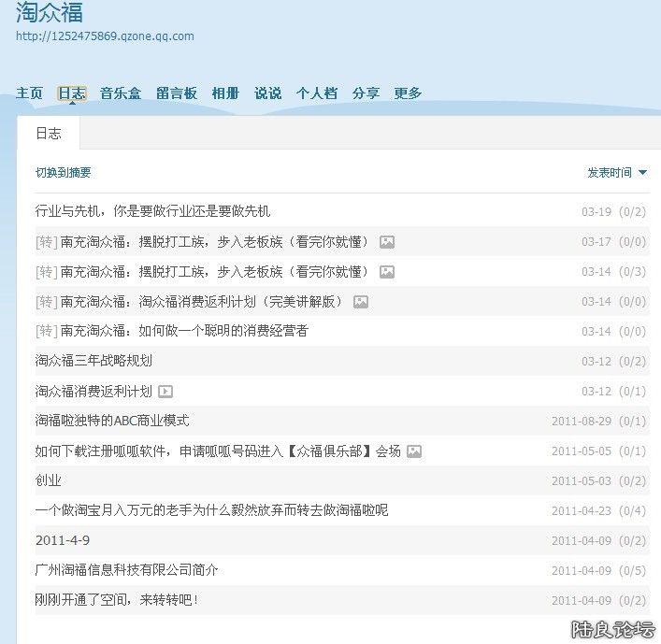Click the qzone URL under 淘众福 title
This screenshot has height=644, width=661.
click(106, 36)
